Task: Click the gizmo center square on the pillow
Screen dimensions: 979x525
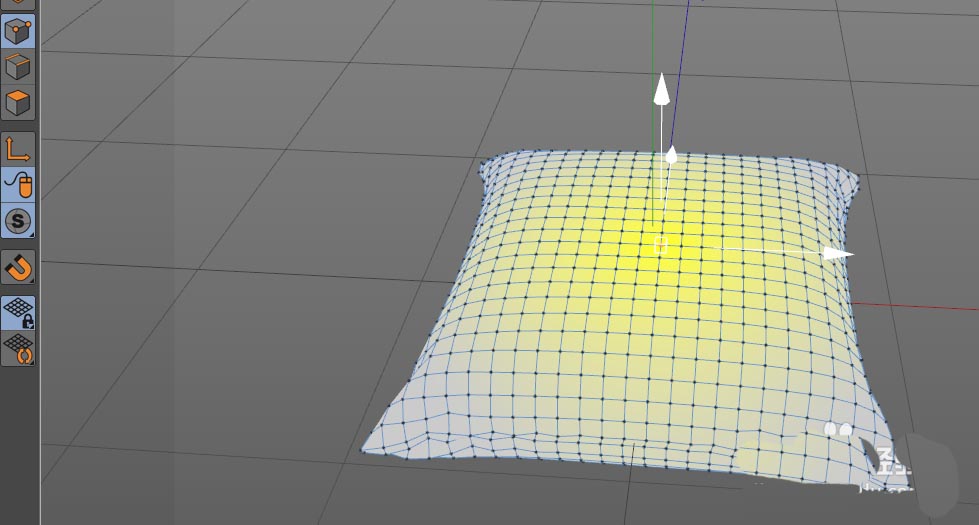Action: click(661, 245)
